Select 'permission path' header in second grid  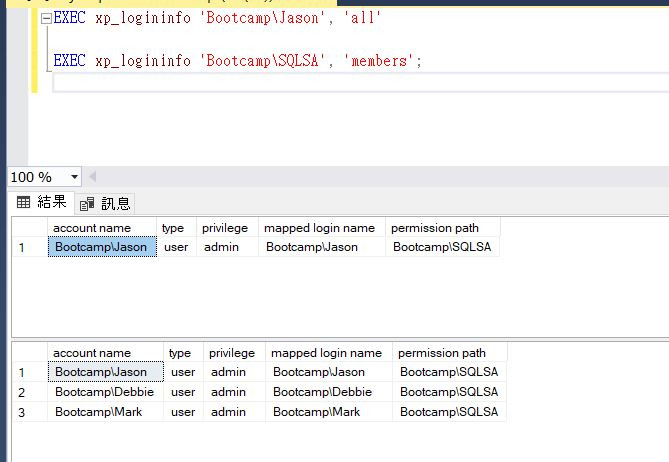(x=450, y=353)
